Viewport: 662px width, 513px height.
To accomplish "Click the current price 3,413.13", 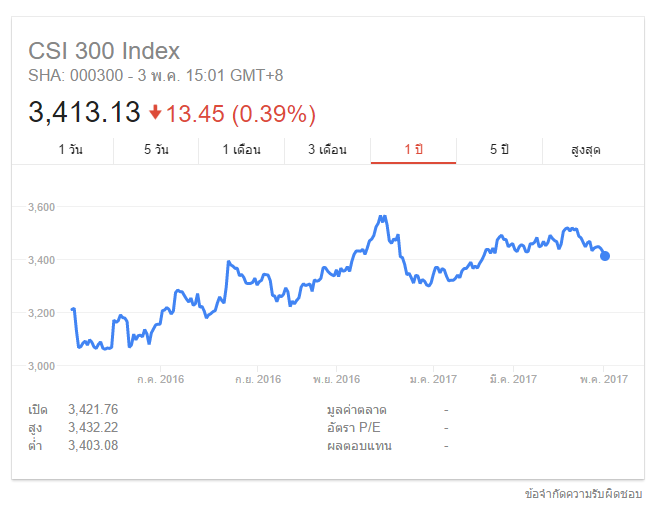I will [x=84, y=112].
